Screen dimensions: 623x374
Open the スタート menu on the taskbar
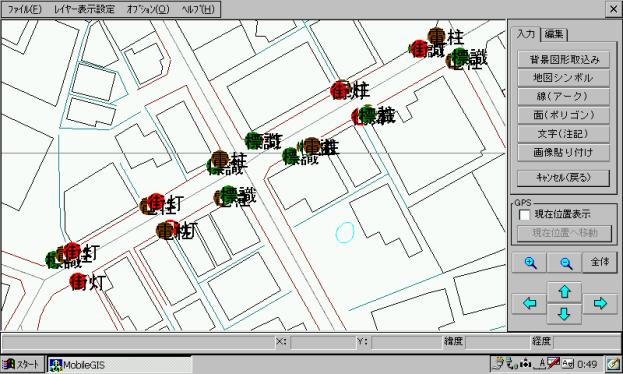(22, 364)
